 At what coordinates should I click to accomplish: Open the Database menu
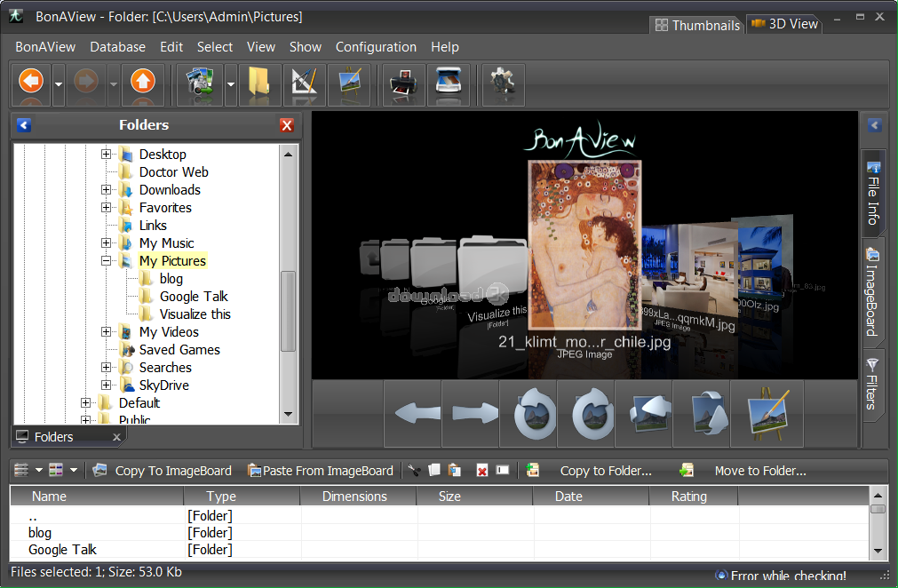point(117,47)
